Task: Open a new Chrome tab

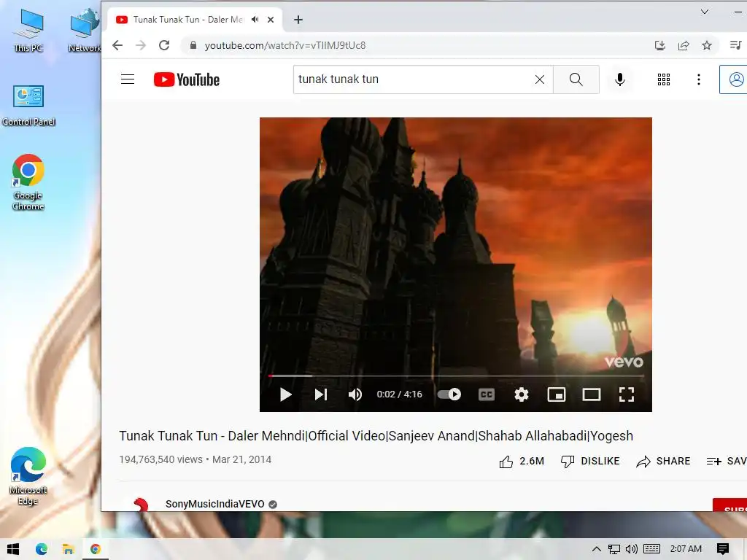Action: (298, 20)
